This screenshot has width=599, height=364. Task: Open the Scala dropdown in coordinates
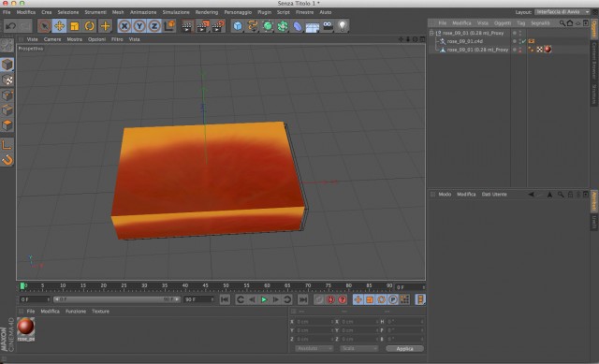(x=358, y=348)
